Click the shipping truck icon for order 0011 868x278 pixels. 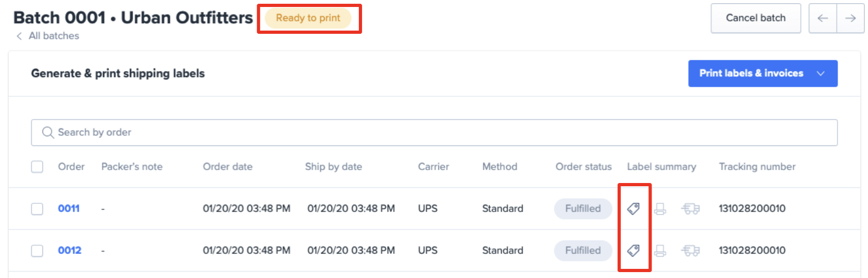691,208
